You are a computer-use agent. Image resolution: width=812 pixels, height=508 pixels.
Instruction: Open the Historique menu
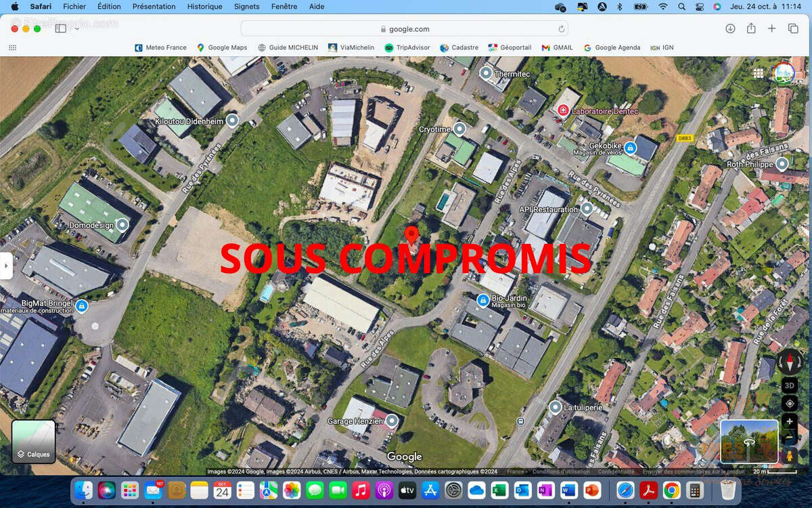[204, 7]
